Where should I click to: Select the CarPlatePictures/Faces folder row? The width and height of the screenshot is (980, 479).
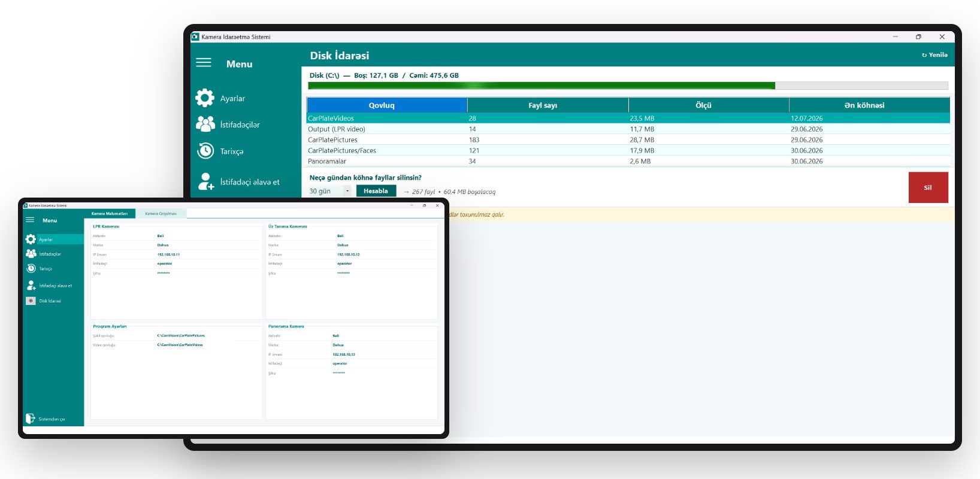click(628, 150)
